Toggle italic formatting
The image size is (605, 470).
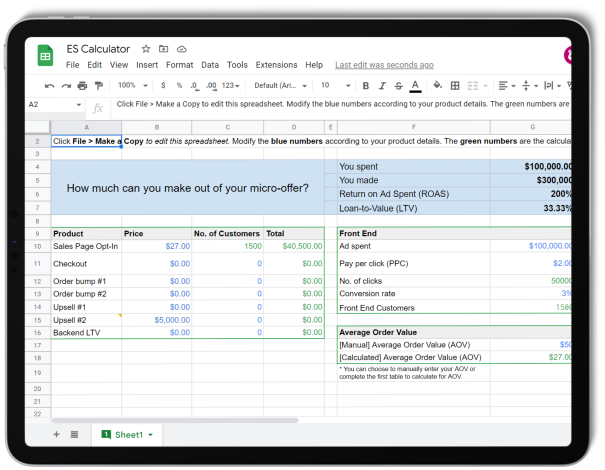pyautogui.click(x=382, y=86)
